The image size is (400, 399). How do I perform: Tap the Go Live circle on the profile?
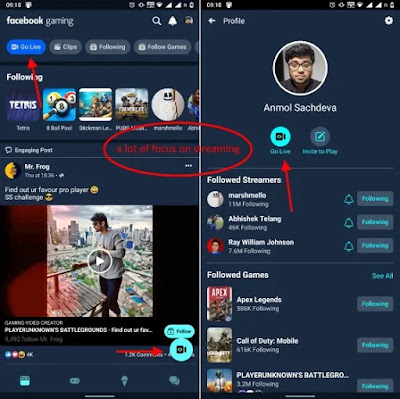pos(280,137)
